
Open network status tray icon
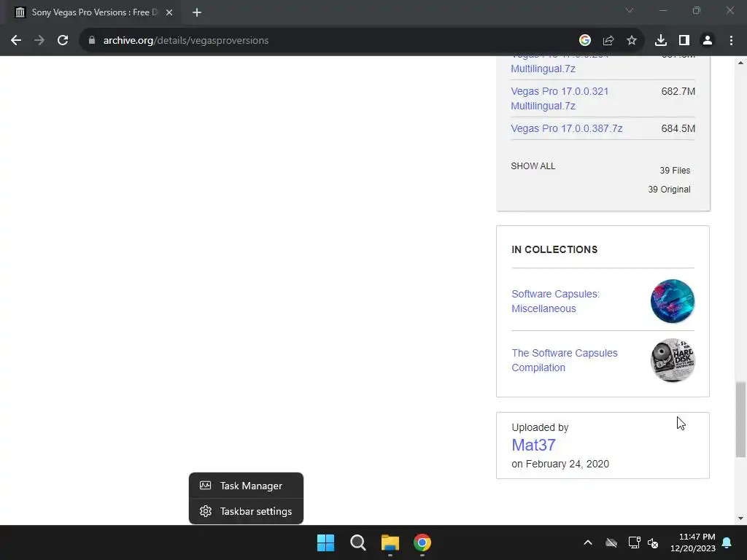634,542
